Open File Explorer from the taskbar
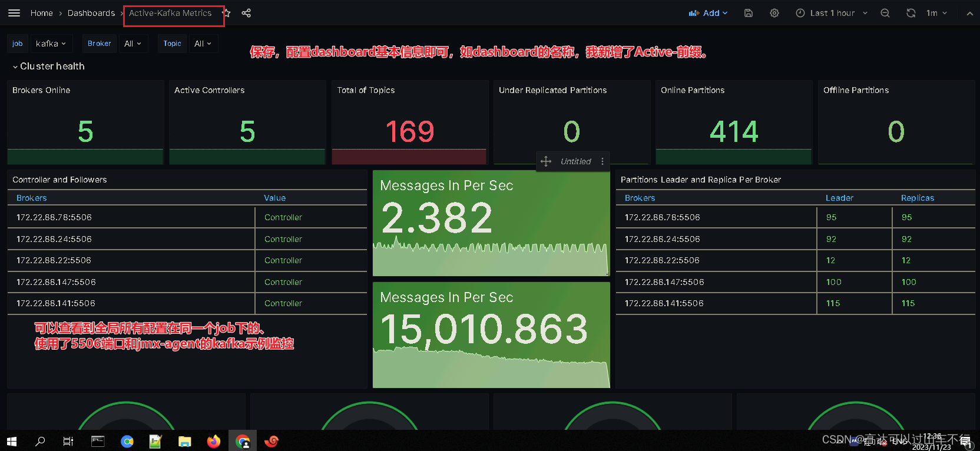This screenshot has height=451, width=980. (184, 441)
